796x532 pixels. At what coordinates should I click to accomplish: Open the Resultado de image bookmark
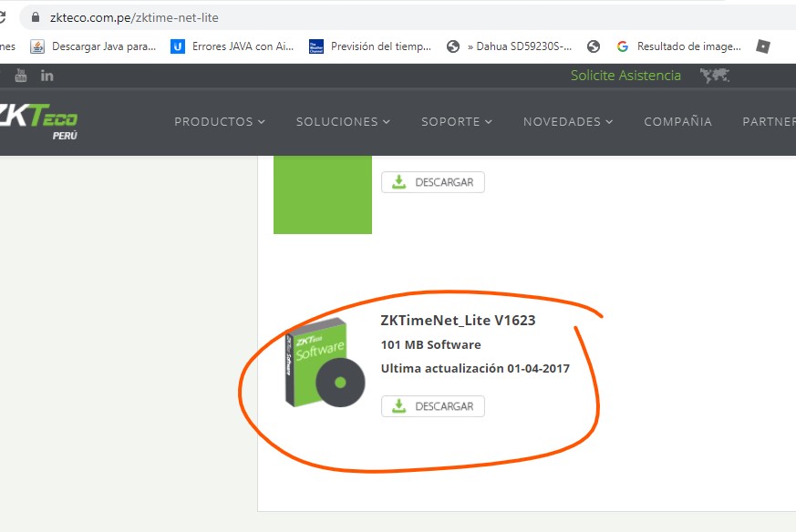tap(678, 46)
